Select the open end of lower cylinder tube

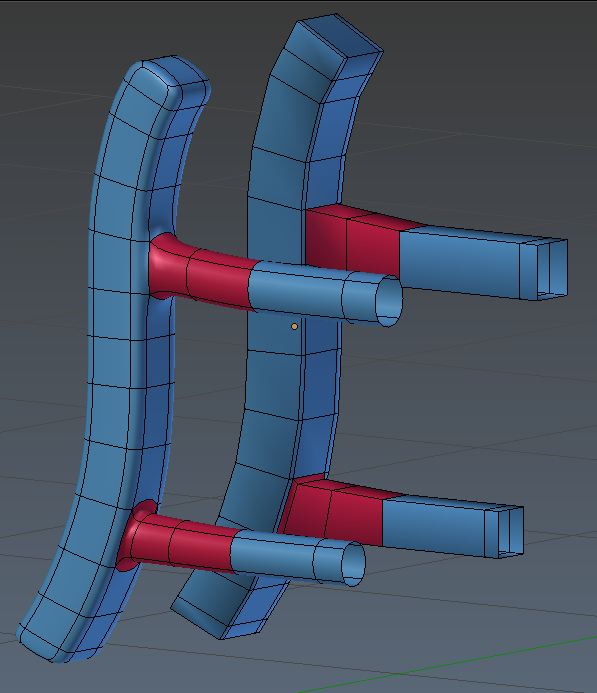[x=354, y=564]
